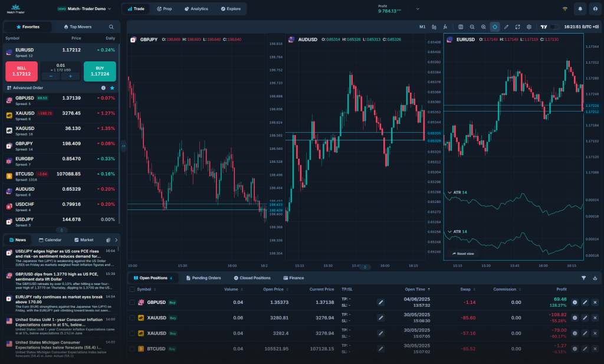This screenshot has height=364, width=604.
Task: Open the Calendar tab
Action: [x=50, y=240]
